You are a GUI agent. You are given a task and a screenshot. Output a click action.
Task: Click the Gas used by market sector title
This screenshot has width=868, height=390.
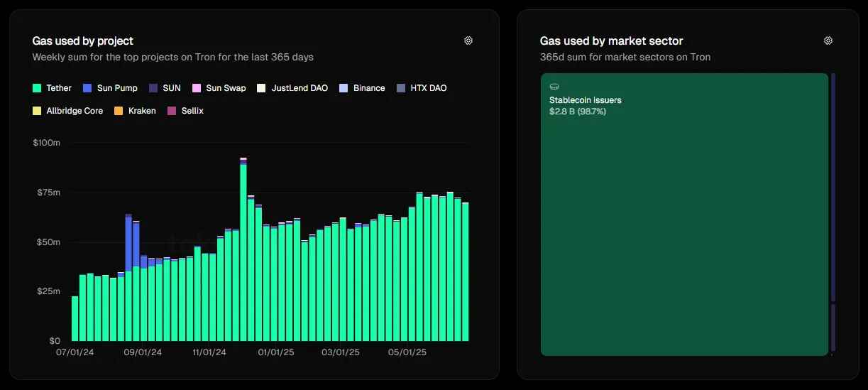611,41
